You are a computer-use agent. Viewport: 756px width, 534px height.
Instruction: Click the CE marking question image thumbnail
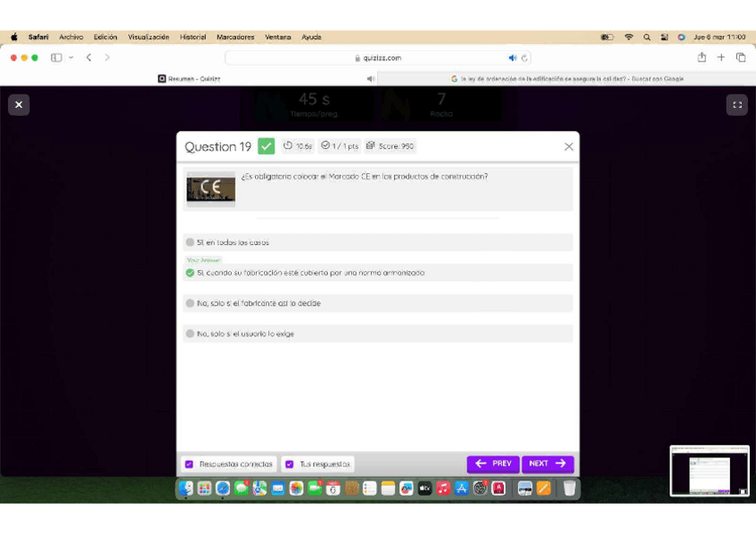(x=210, y=189)
